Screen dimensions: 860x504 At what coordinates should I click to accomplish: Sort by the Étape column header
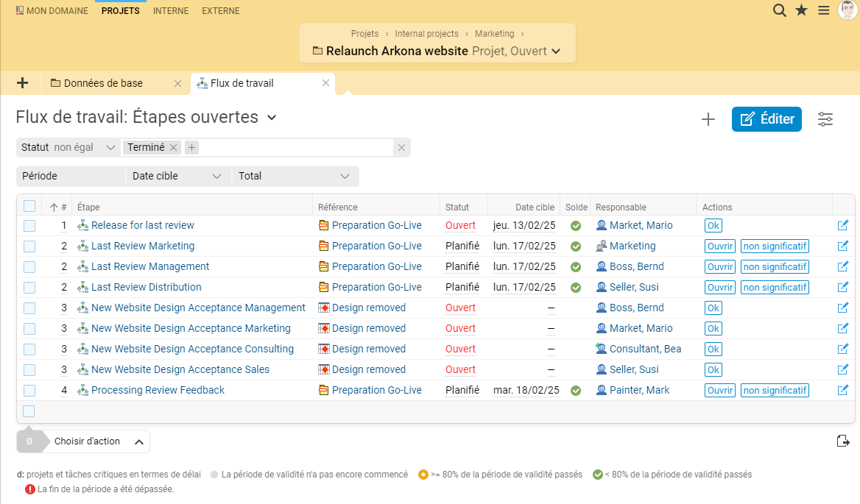(88, 207)
